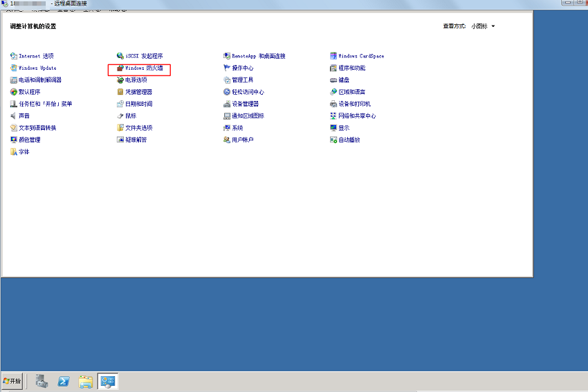Screen dimensions: 588x392
Task: Expand the 查看方式 小图标 dropdown
Action: (483, 26)
